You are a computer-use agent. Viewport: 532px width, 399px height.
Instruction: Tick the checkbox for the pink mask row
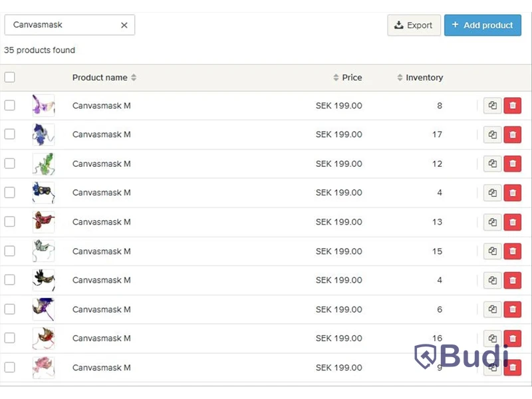pyautogui.click(x=9, y=367)
